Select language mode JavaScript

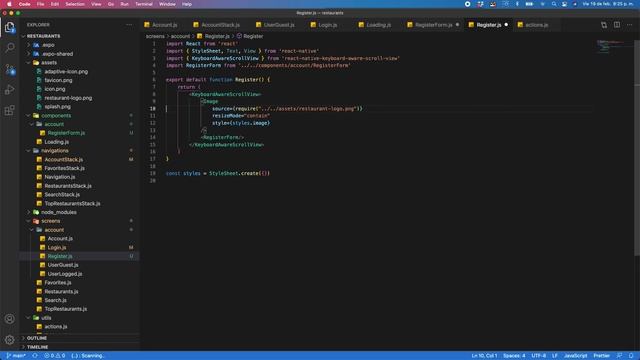point(576,356)
